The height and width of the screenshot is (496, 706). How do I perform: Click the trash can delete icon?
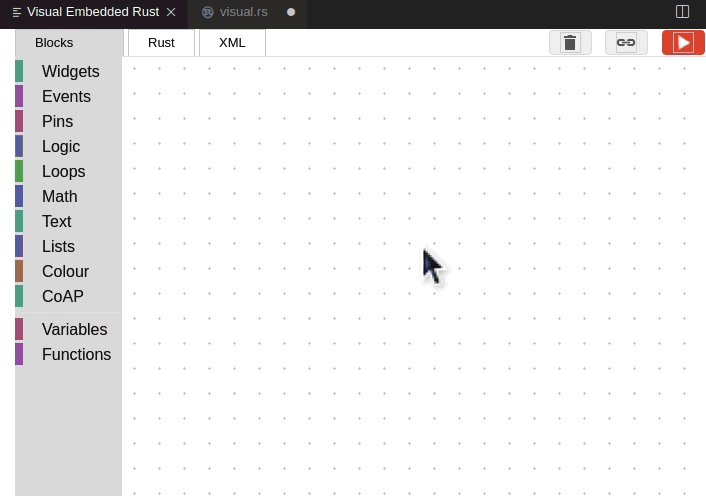pyautogui.click(x=570, y=42)
